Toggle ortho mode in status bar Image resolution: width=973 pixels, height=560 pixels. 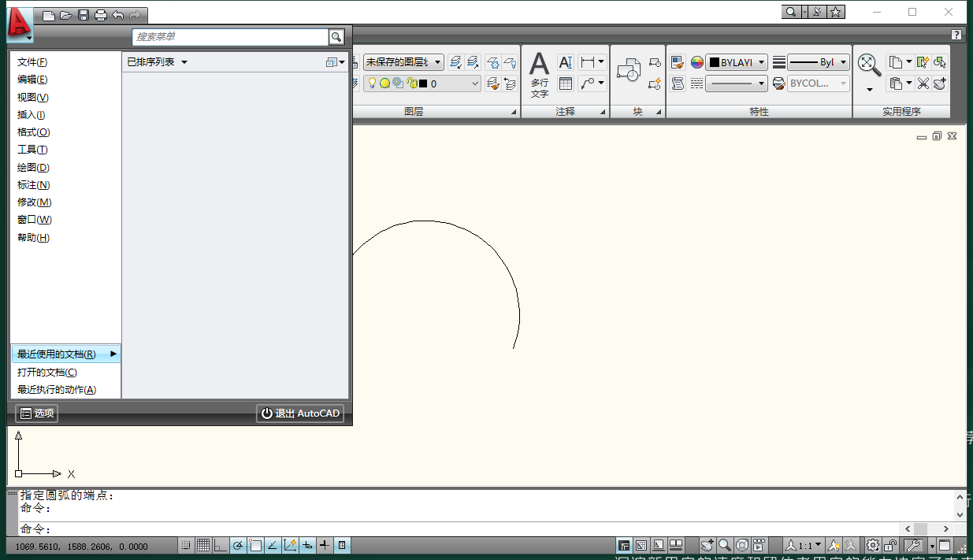click(221, 545)
